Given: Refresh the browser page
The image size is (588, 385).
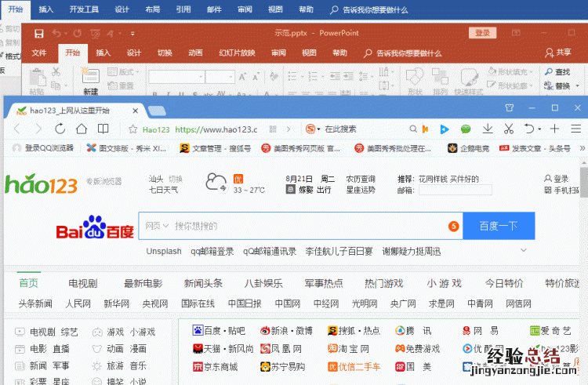Looking at the screenshot, I should [x=60, y=129].
